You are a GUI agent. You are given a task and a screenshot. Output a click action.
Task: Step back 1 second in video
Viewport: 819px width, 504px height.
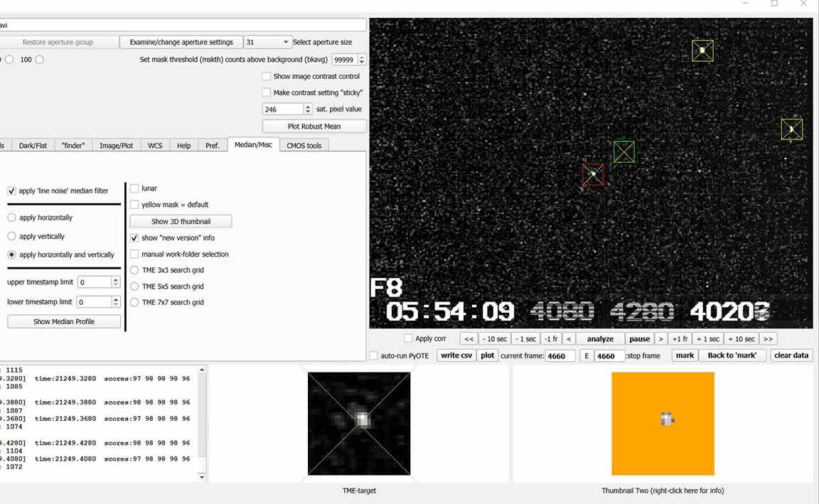[x=525, y=339]
